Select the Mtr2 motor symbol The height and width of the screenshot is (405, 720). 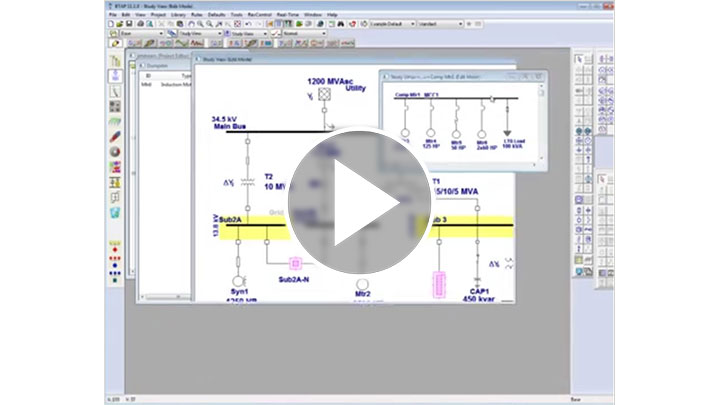[x=362, y=285]
